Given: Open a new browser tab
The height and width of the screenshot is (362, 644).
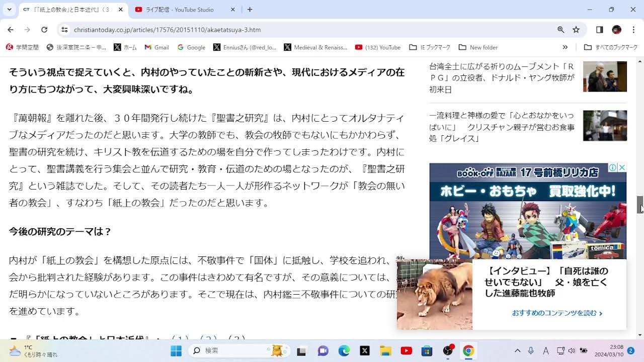Looking at the screenshot, I should (250, 10).
